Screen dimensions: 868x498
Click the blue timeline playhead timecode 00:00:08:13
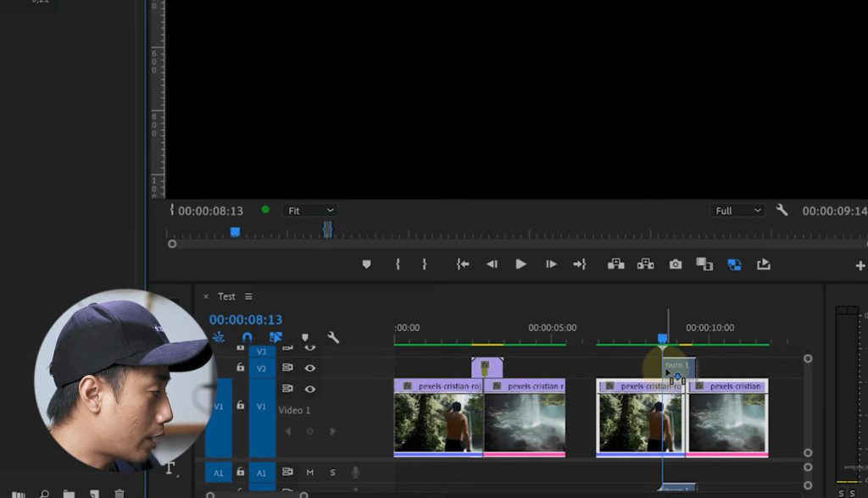click(246, 319)
